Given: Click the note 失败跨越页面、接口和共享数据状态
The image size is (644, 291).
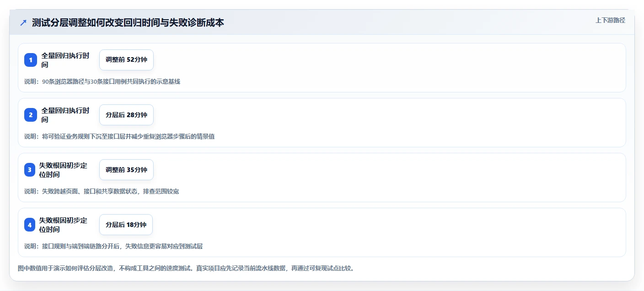Looking at the screenshot, I should point(102,191).
